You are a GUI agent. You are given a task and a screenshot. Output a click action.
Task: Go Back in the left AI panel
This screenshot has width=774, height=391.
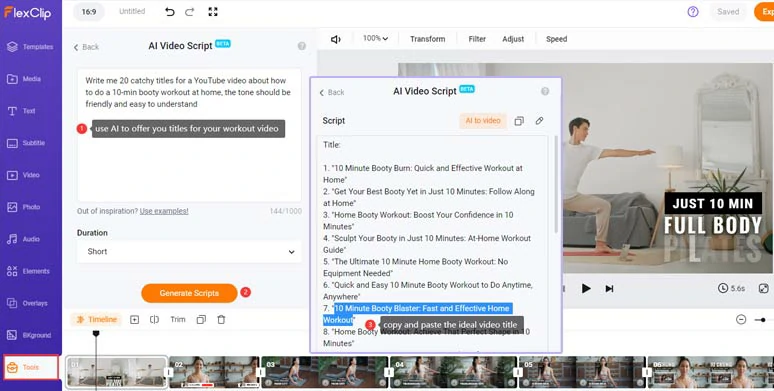coord(86,47)
